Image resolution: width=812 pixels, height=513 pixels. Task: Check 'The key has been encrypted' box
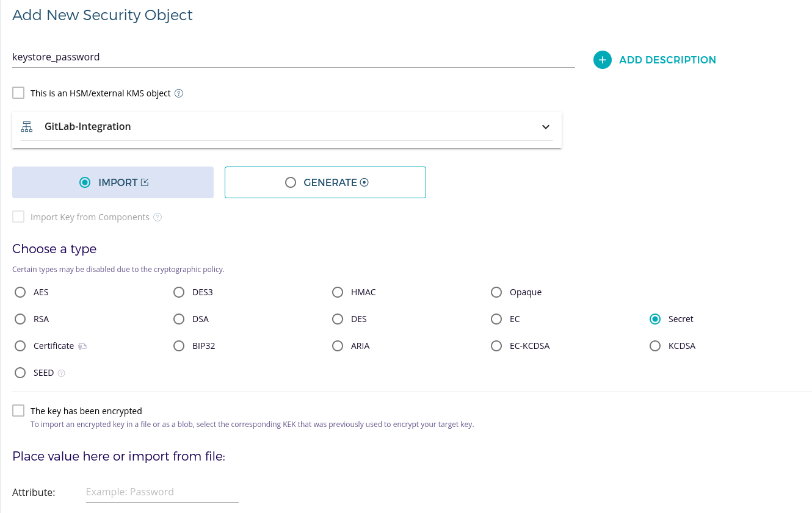[x=18, y=411]
